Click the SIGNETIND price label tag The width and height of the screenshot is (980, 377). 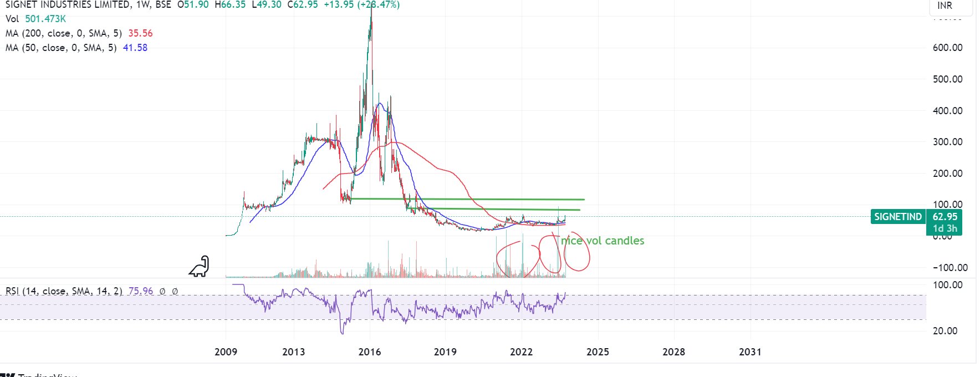(898, 217)
